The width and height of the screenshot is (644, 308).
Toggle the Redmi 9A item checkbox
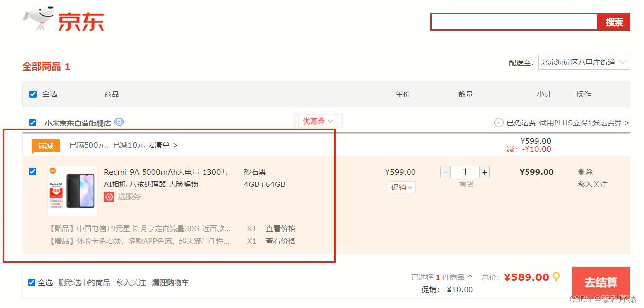[33, 171]
